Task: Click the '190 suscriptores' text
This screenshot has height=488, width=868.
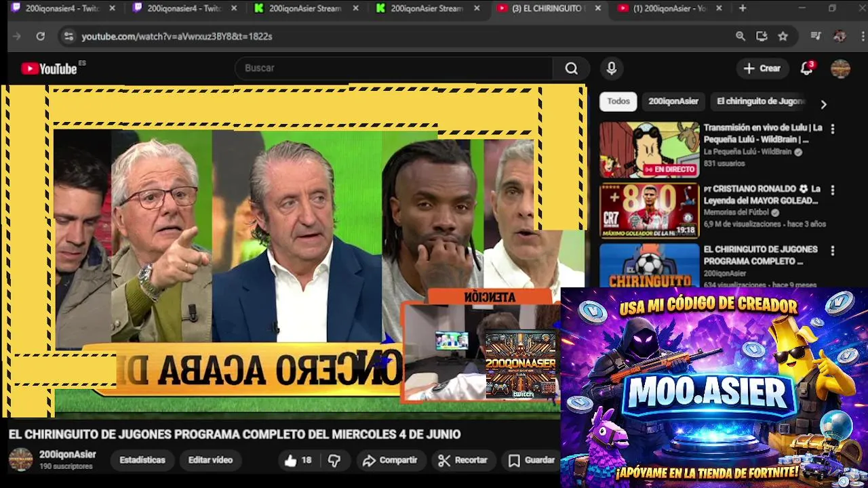Action: pos(66,467)
